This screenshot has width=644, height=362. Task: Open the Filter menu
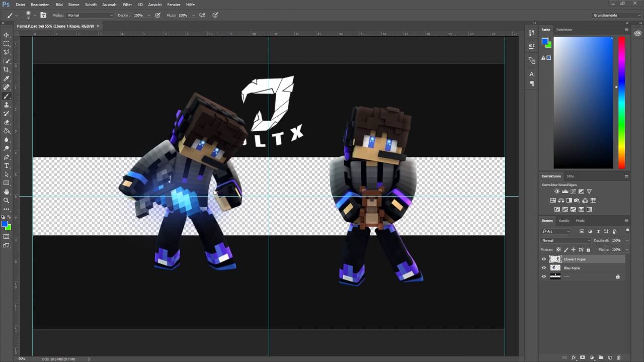127,5
